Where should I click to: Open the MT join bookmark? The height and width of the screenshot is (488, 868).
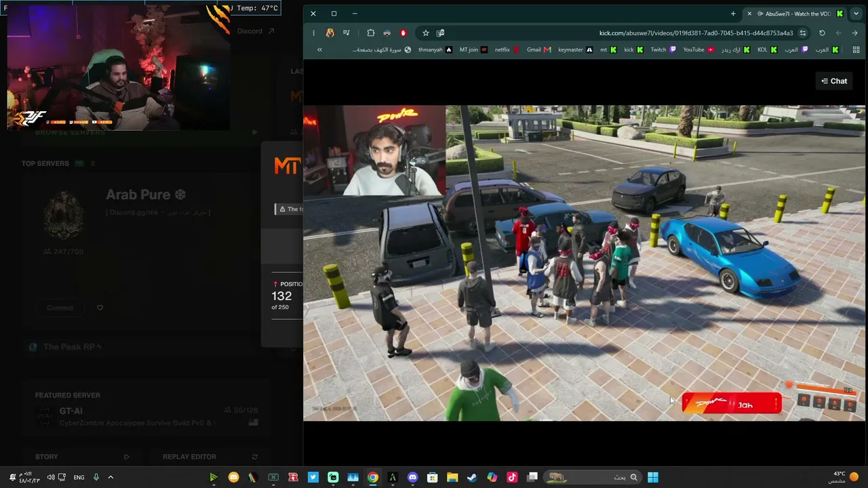473,49
